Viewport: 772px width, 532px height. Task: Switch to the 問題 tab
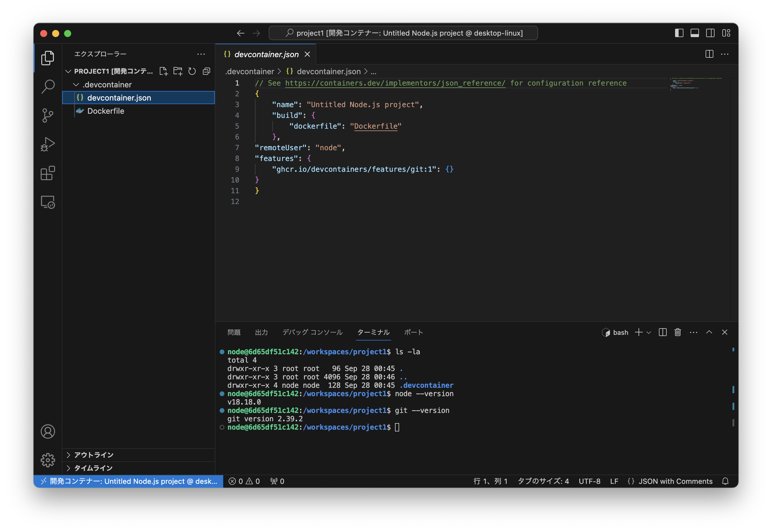(x=234, y=332)
